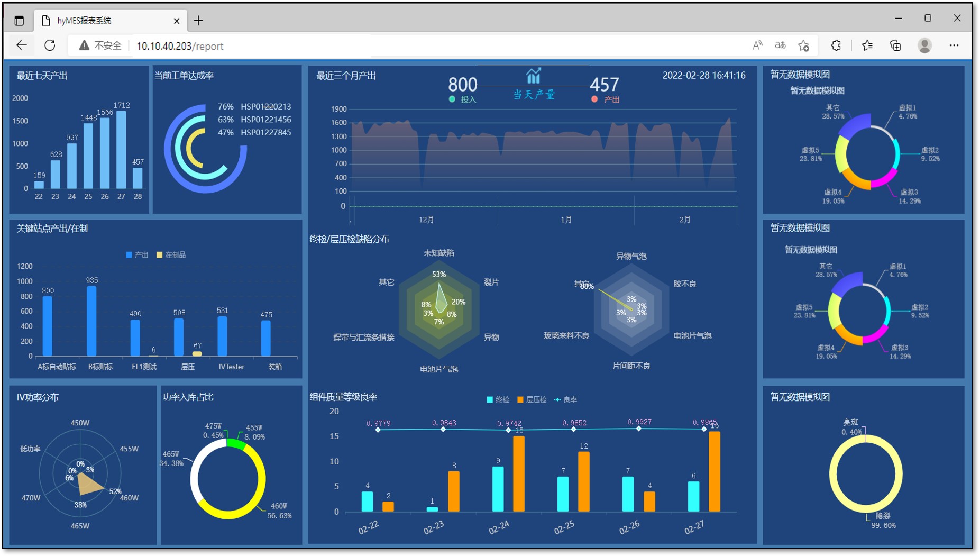Click the 当前工单达成率 panel title
This screenshot has width=980, height=556.
point(184,76)
